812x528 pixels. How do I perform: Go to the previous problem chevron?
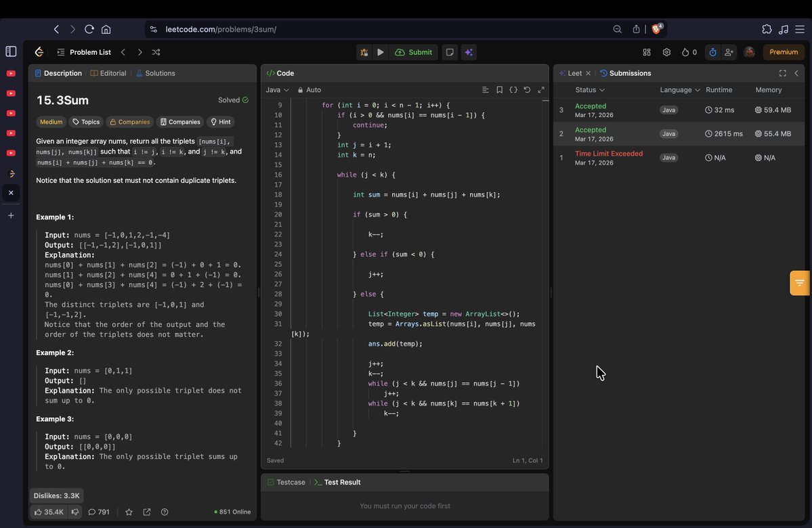[123, 52]
